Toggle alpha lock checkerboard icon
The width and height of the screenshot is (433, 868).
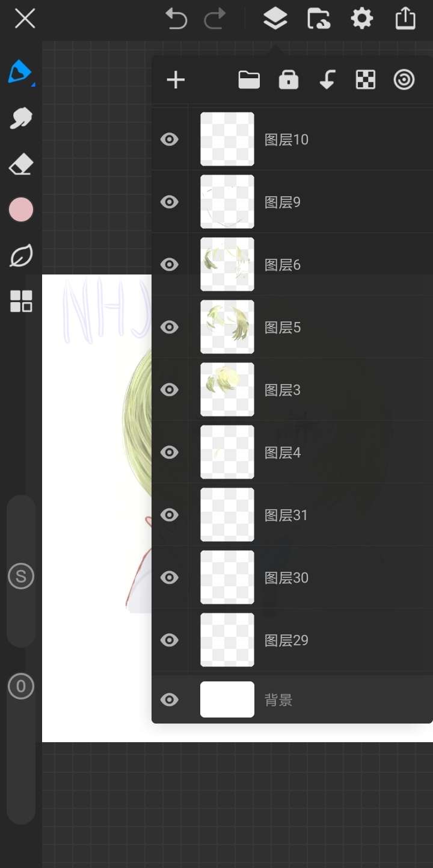[366, 80]
